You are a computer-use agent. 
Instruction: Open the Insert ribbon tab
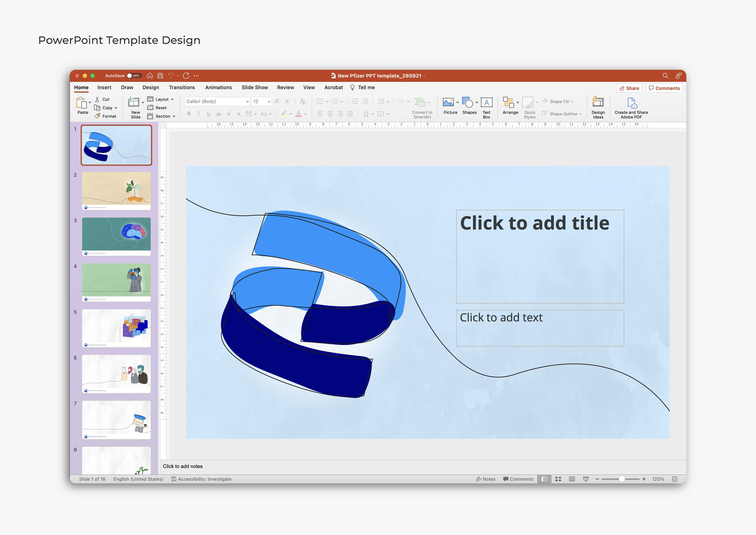104,87
